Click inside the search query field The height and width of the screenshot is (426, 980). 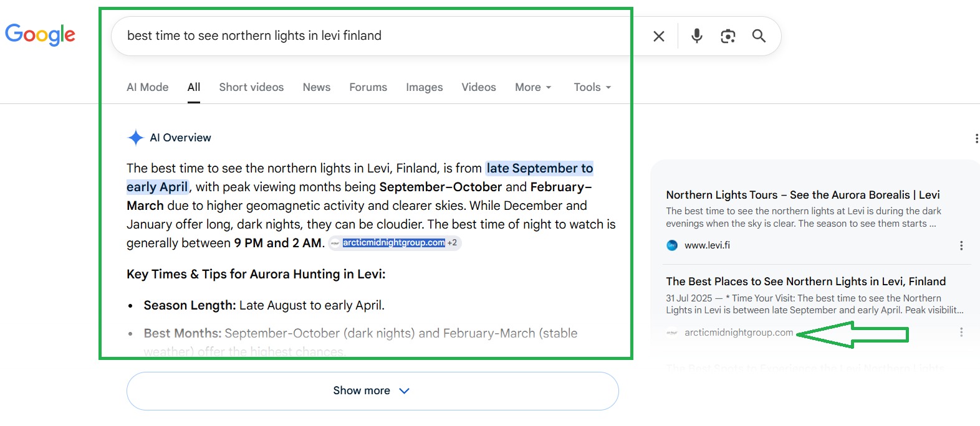[374, 36]
